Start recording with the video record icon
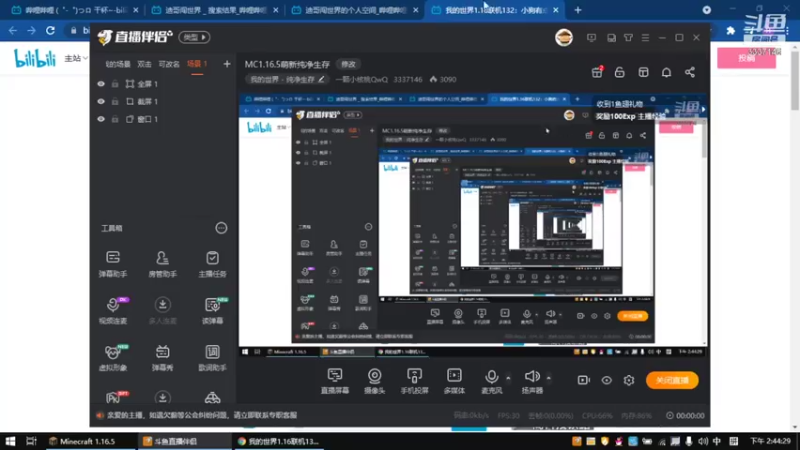Image resolution: width=800 pixels, height=450 pixels. tap(583, 380)
